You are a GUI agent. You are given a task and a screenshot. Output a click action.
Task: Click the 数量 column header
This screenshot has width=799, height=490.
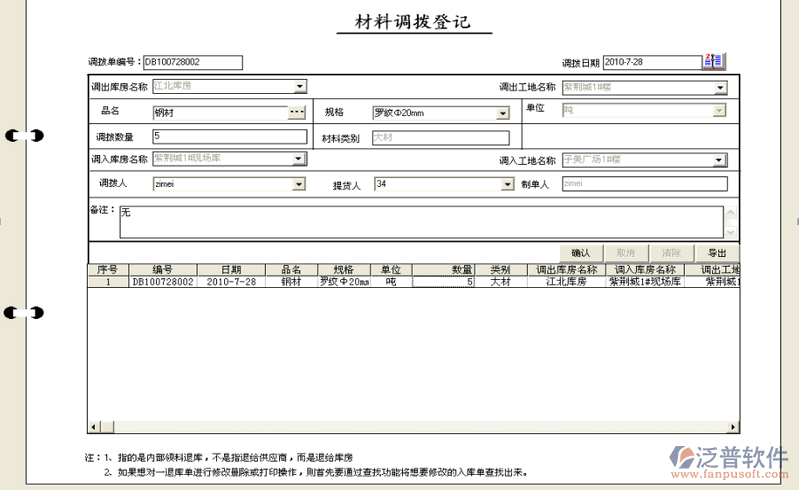coord(444,270)
